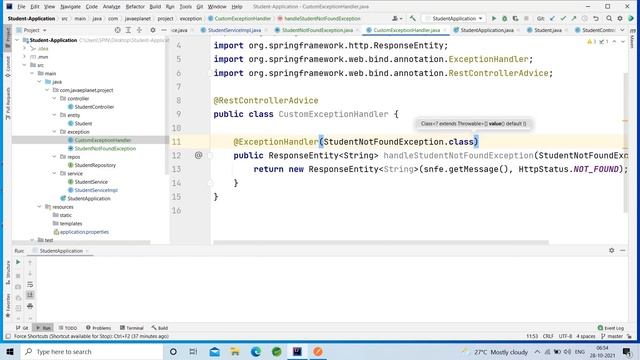Show hidden editor tabs dropdown
640x360 pixels.
click(622, 30)
